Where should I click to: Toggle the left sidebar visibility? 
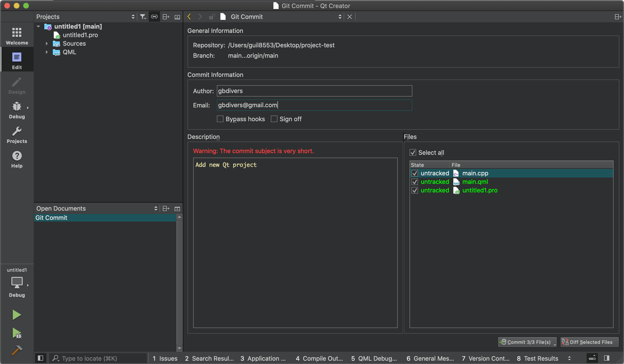click(x=41, y=358)
